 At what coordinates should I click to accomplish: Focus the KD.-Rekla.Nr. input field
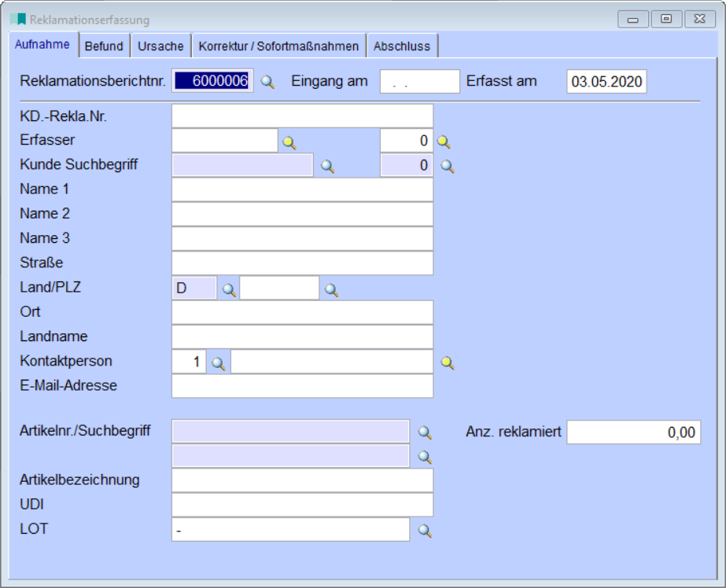302,116
